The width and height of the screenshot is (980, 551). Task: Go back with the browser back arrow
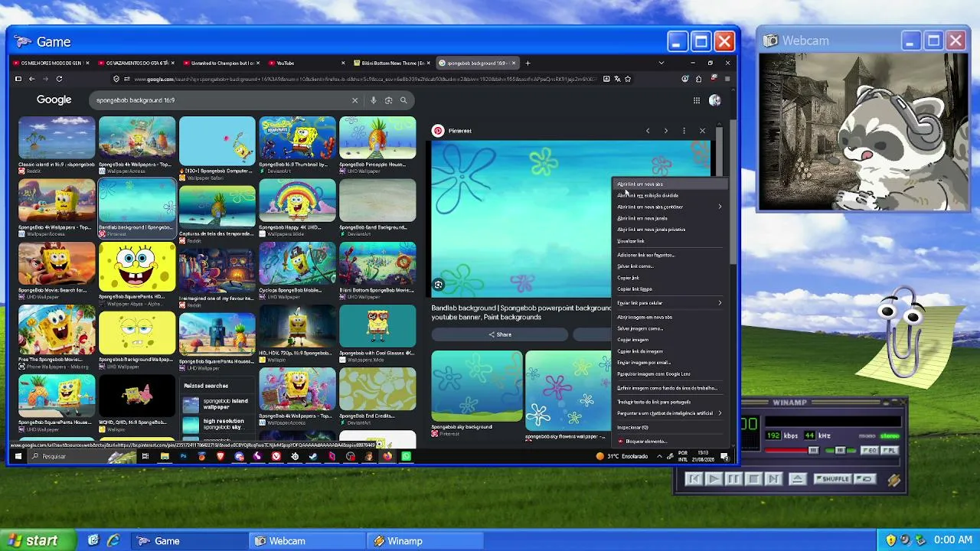click(x=31, y=79)
